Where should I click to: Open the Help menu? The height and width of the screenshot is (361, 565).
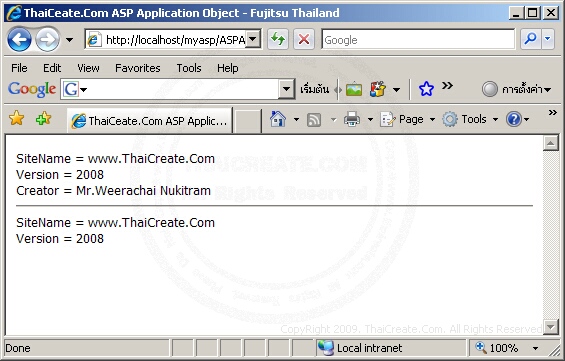click(227, 68)
